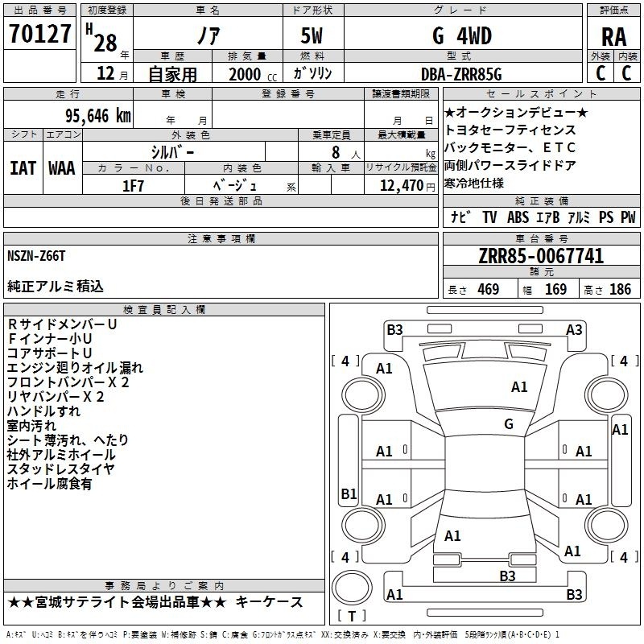Click the color number 1F7 cell
This screenshot has width=644, height=644.
point(134,186)
